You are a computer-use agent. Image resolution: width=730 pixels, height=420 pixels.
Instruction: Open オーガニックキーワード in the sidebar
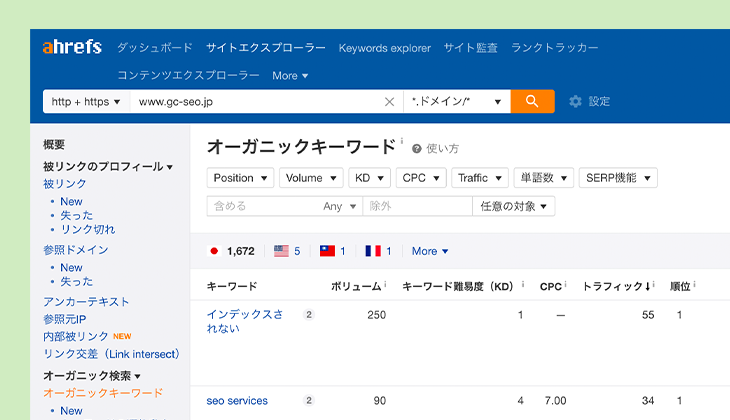tap(103, 393)
